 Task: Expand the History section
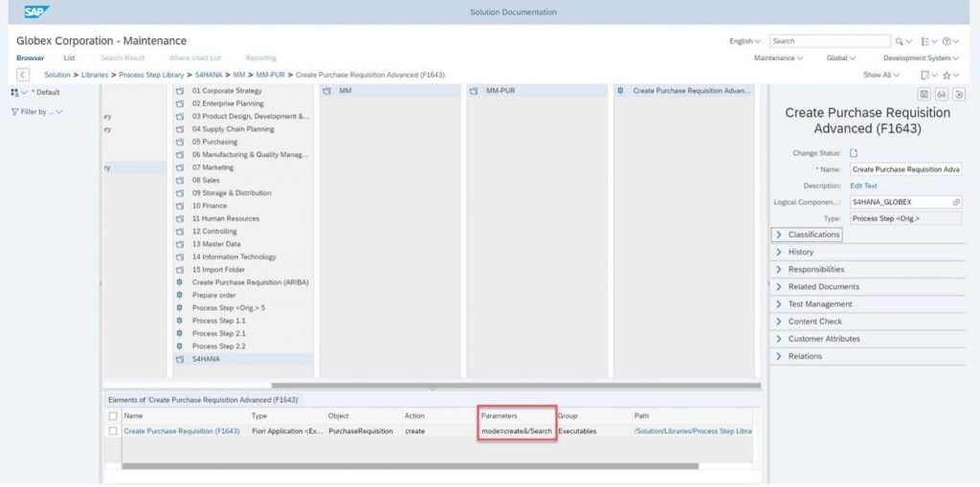pyautogui.click(x=794, y=252)
